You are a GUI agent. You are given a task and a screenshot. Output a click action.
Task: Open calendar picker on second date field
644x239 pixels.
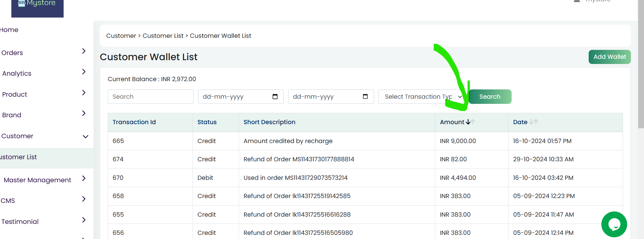click(x=365, y=97)
